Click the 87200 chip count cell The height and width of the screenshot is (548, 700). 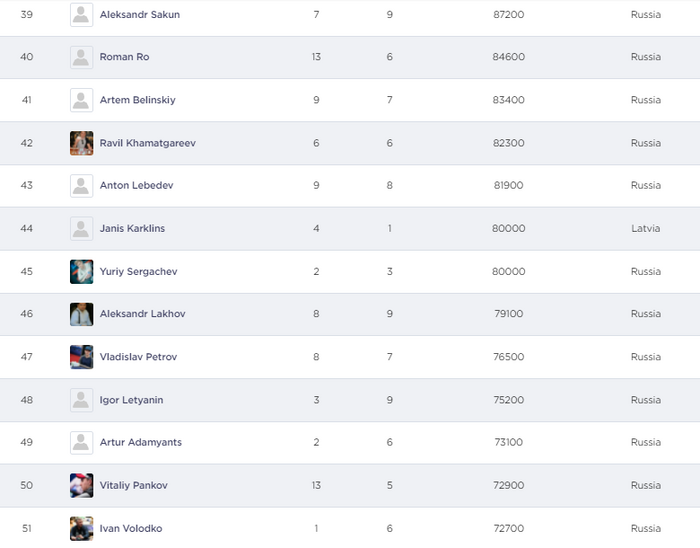click(x=508, y=15)
